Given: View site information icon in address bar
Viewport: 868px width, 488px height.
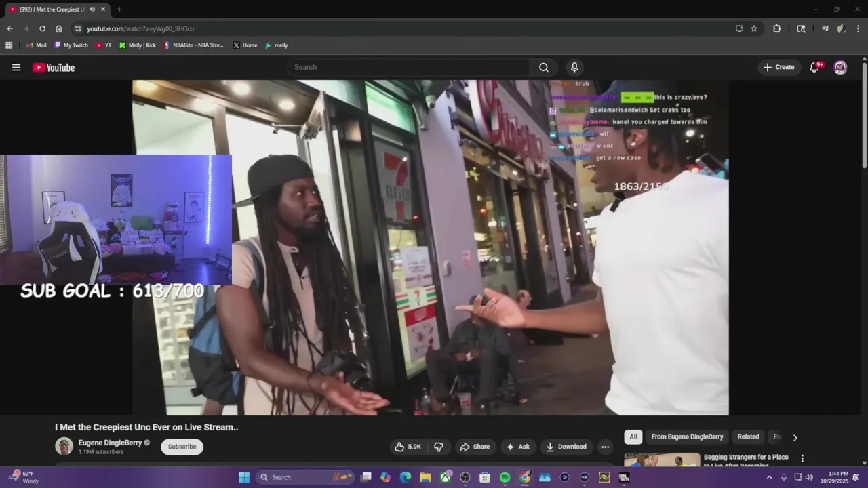Looking at the screenshot, I should [x=79, y=28].
